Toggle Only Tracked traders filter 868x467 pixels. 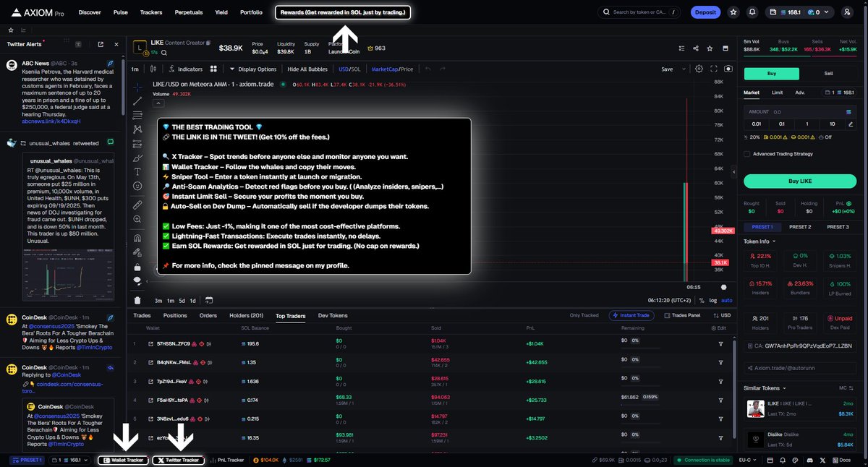584,316
